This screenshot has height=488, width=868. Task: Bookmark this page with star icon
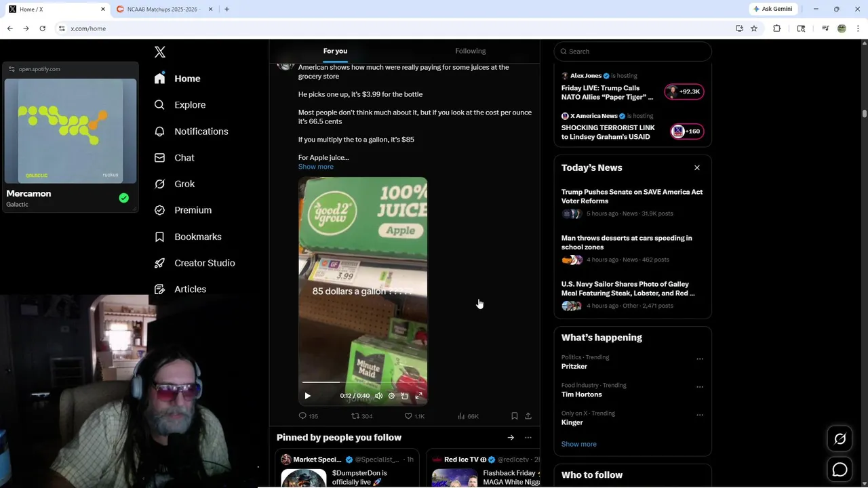click(754, 28)
